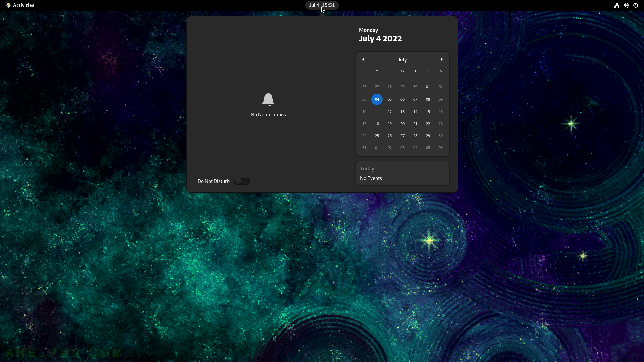644x362 pixels.
Task: Click the July 4 2022 date heading
Action: coord(380,39)
